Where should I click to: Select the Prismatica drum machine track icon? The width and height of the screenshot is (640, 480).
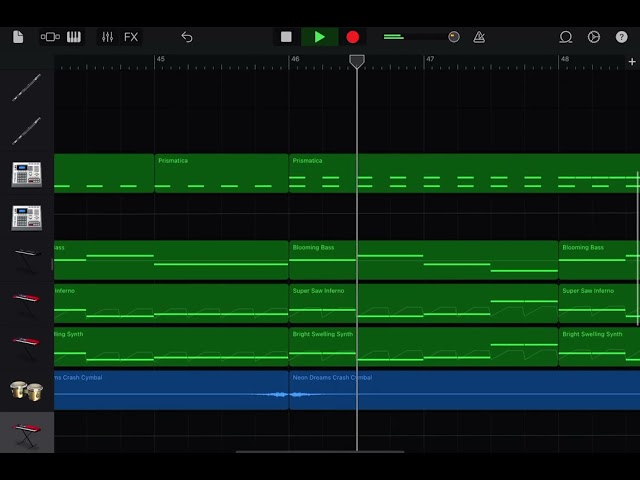click(x=27, y=174)
